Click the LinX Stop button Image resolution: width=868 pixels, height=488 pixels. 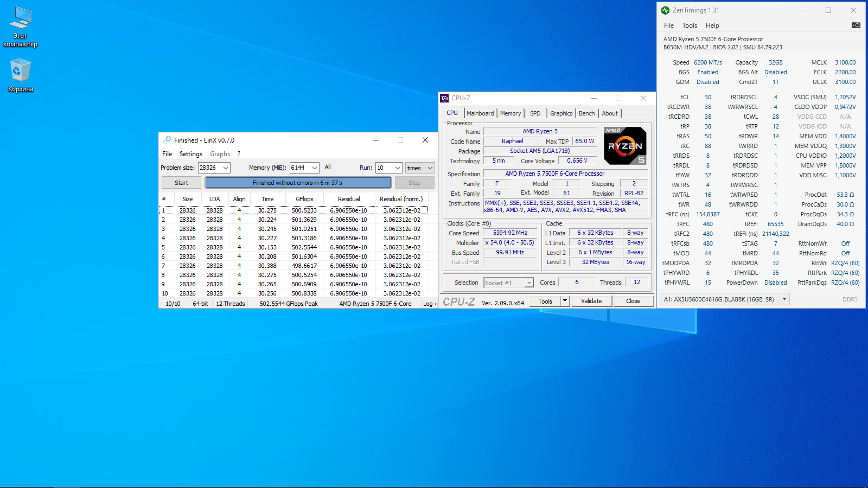[414, 183]
